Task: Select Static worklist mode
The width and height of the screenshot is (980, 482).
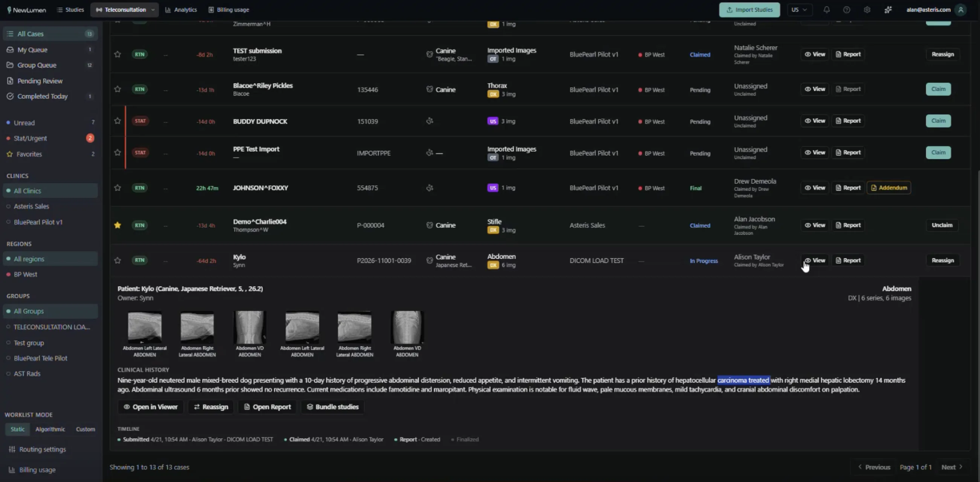Action: 17,429
